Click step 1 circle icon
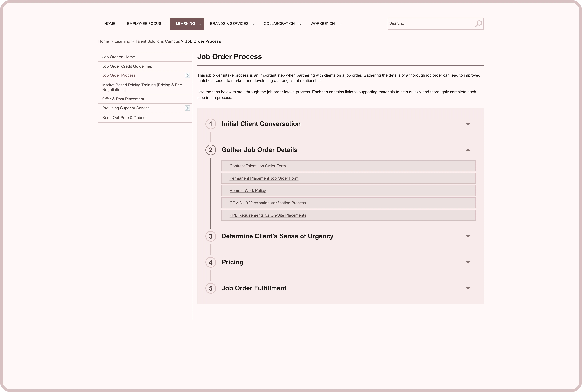Image resolution: width=582 pixels, height=392 pixels. [211, 124]
